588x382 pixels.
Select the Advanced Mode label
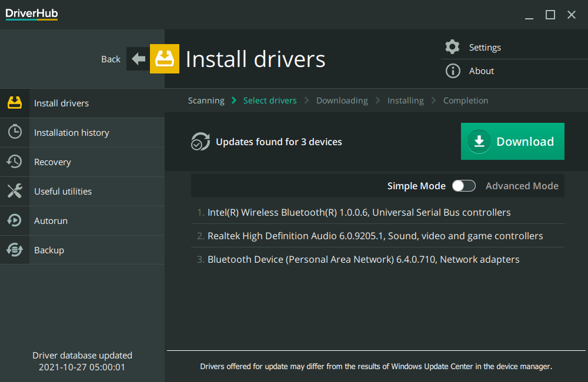[522, 186]
